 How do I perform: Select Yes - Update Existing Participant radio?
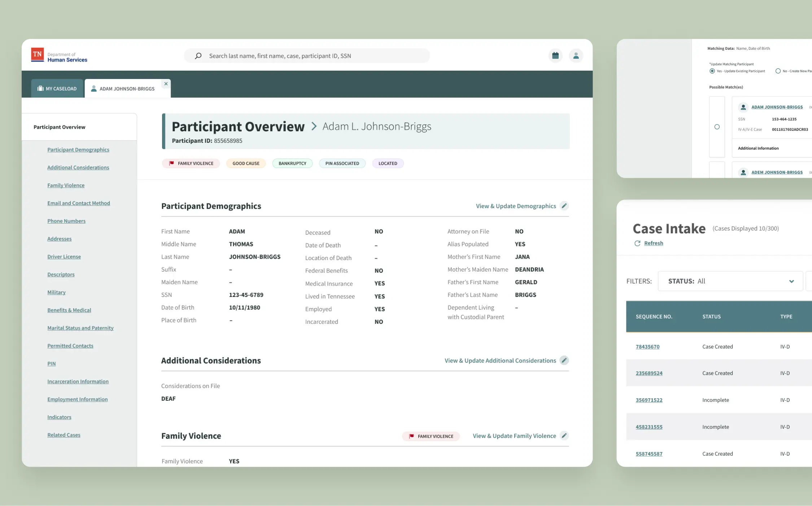tap(712, 71)
